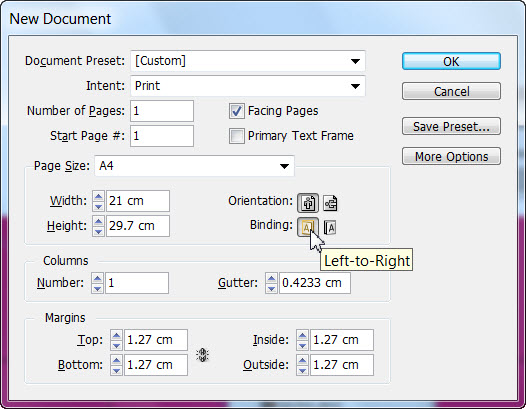
Task: Open the Intent dropdown
Action: click(x=248, y=86)
